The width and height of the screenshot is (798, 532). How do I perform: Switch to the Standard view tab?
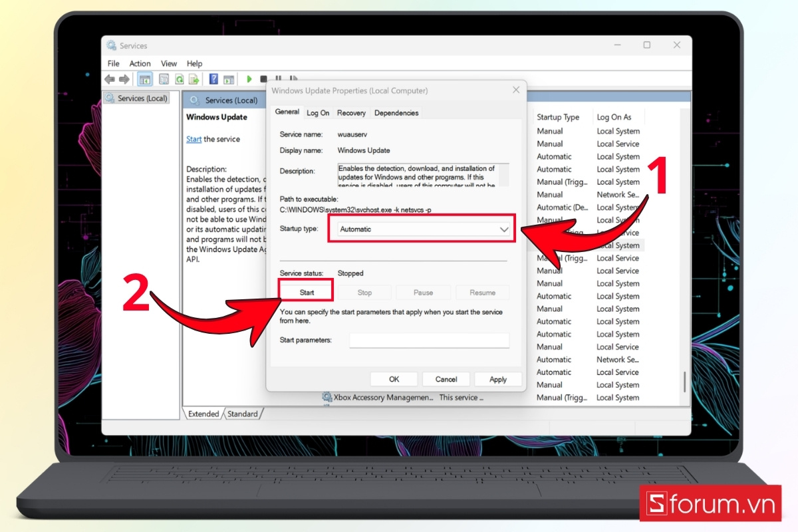tap(243, 414)
